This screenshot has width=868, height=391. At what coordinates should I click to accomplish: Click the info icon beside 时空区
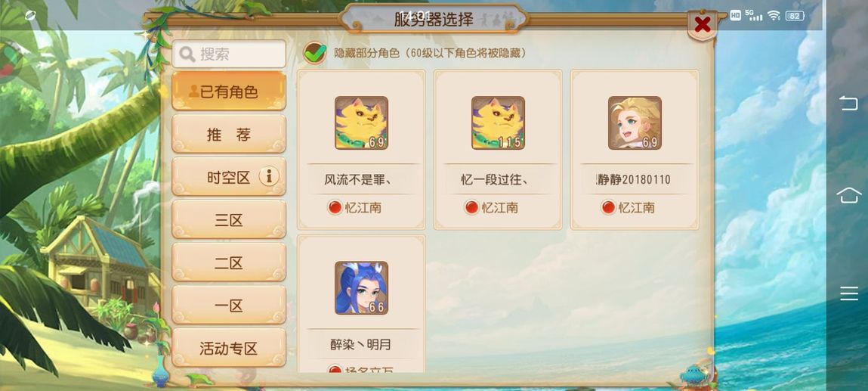tap(269, 177)
